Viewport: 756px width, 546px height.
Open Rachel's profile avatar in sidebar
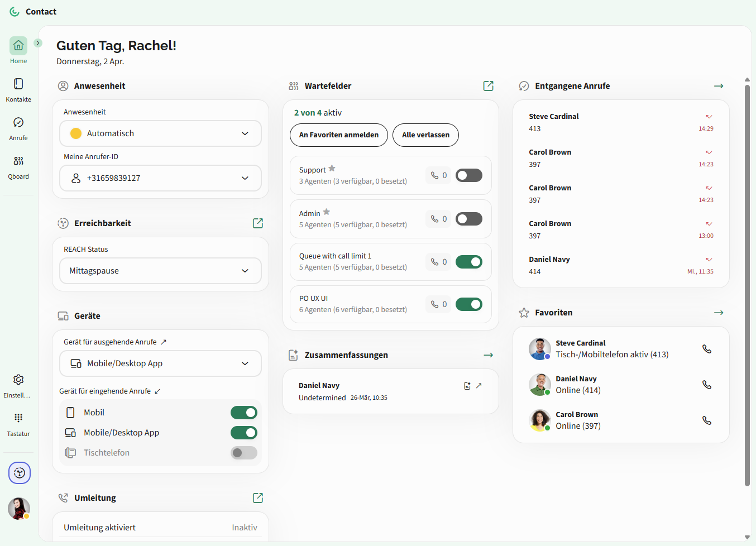[x=18, y=509]
